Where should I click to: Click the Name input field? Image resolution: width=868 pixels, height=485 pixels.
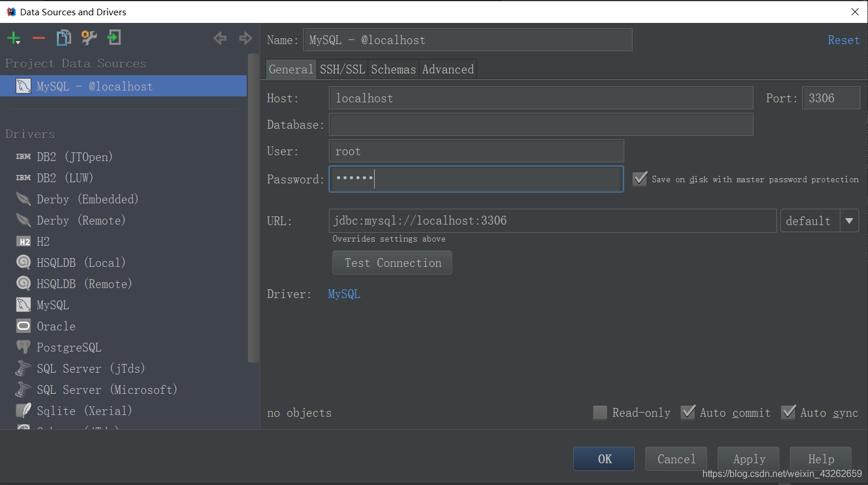point(467,40)
